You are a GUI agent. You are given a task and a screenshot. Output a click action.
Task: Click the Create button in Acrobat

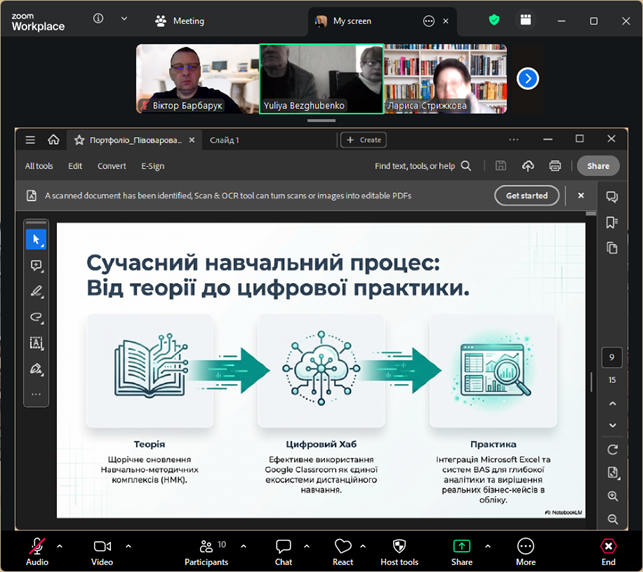coord(364,140)
